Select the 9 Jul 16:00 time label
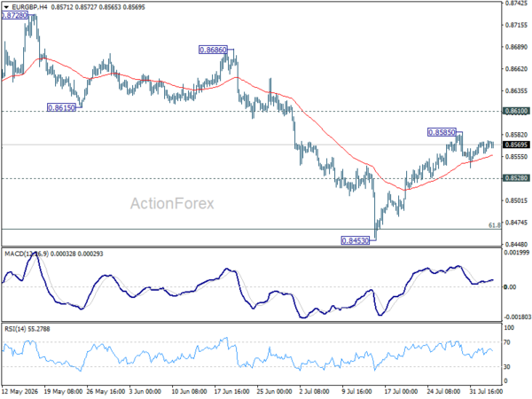 click(x=357, y=391)
